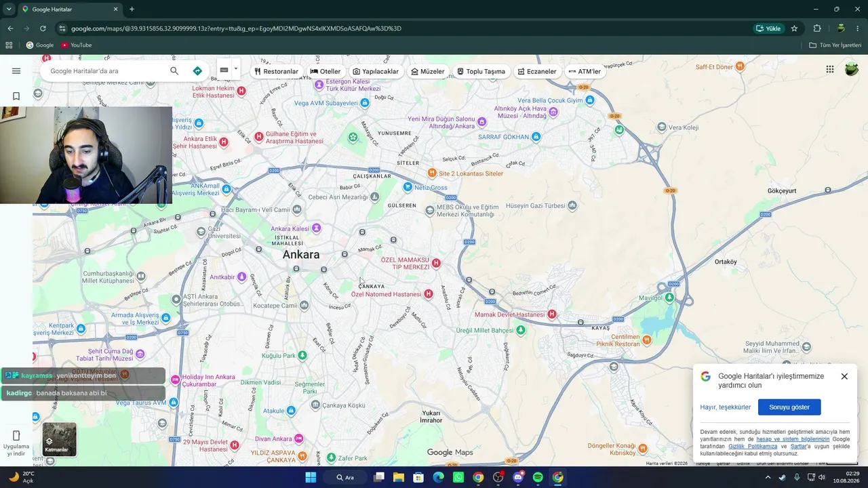Open directions with the blue arrow icon
The width and height of the screenshot is (868, 488).
point(197,71)
